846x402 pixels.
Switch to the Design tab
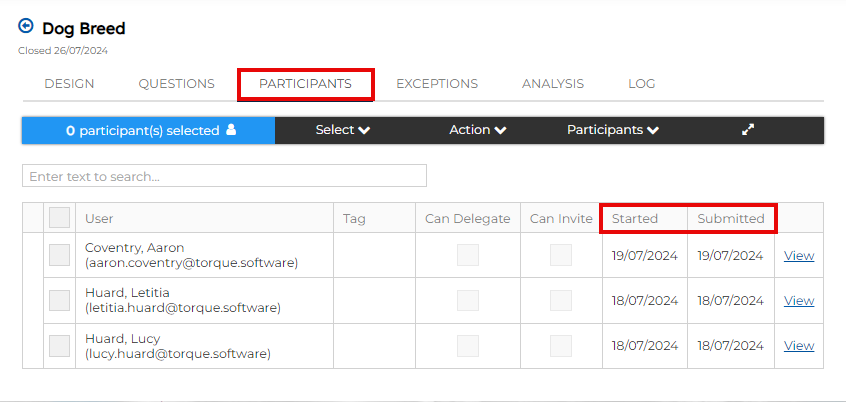click(69, 84)
